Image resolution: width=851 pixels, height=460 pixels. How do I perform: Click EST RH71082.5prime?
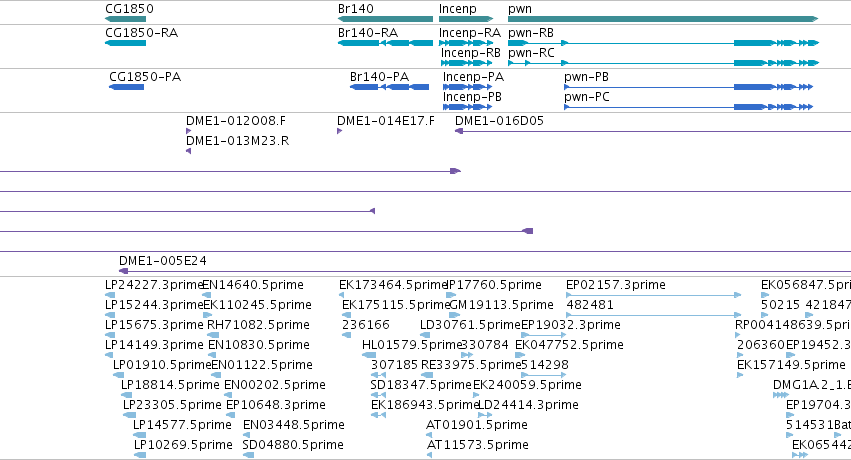258,325
